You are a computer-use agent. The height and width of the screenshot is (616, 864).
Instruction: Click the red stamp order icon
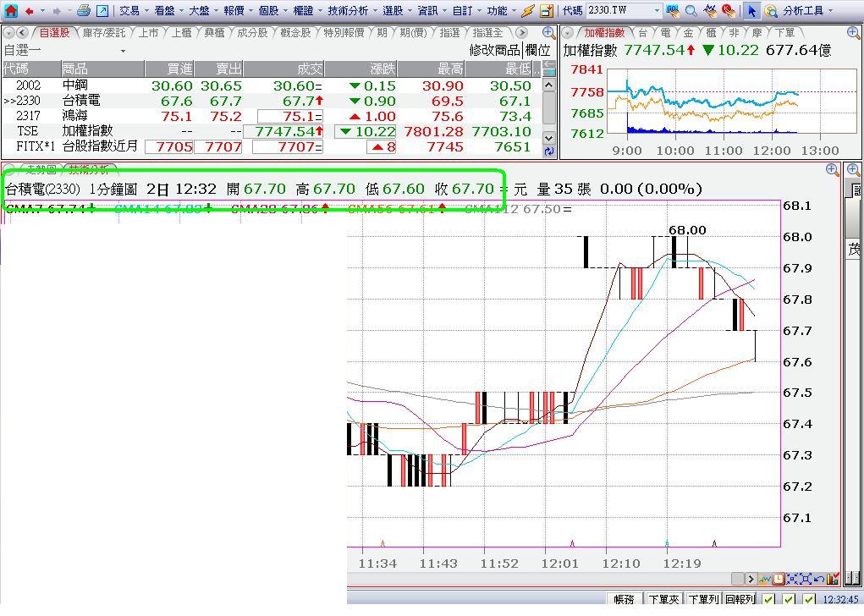(x=729, y=10)
